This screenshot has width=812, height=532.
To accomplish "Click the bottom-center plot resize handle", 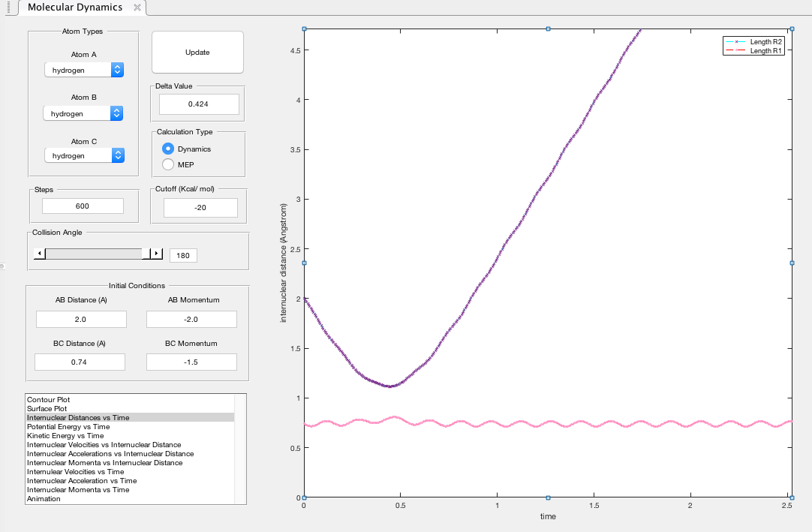I will pos(548,497).
